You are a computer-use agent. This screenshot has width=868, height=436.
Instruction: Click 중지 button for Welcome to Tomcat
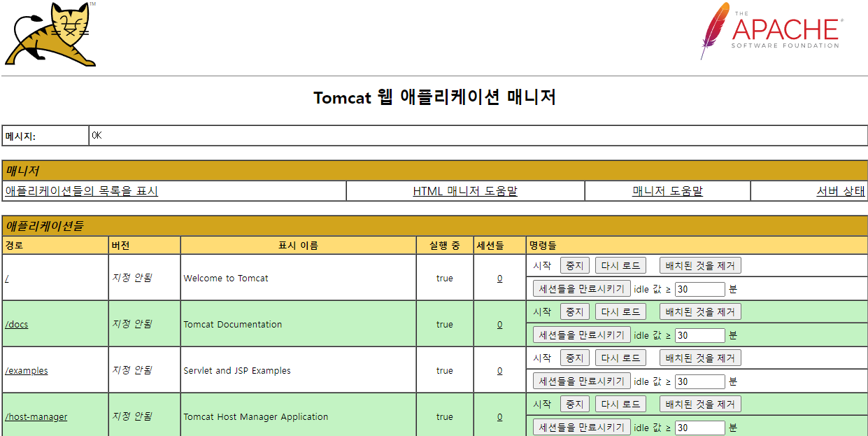click(x=575, y=265)
